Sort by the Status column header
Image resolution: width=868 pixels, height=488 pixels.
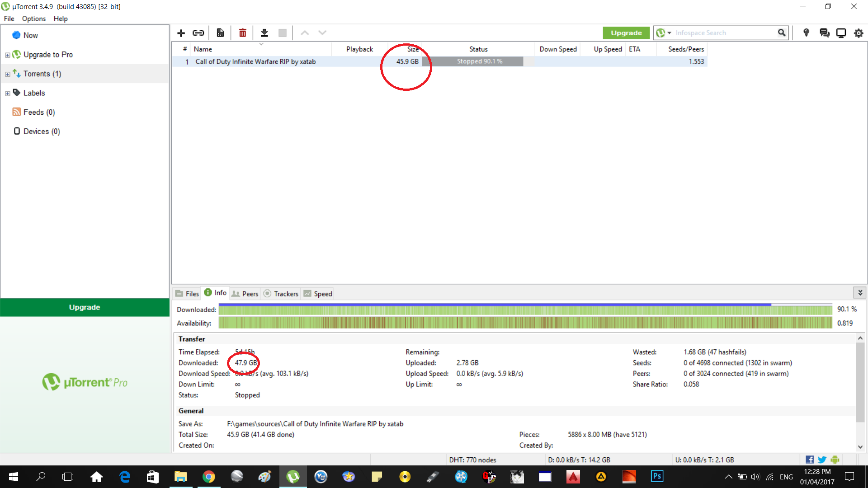pyautogui.click(x=478, y=49)
